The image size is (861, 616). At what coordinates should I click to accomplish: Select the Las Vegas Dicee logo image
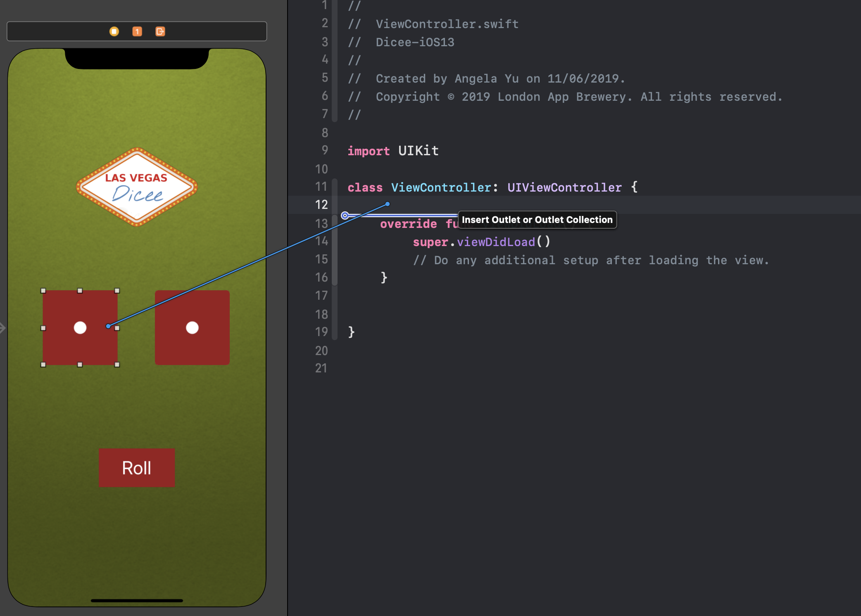137,187
